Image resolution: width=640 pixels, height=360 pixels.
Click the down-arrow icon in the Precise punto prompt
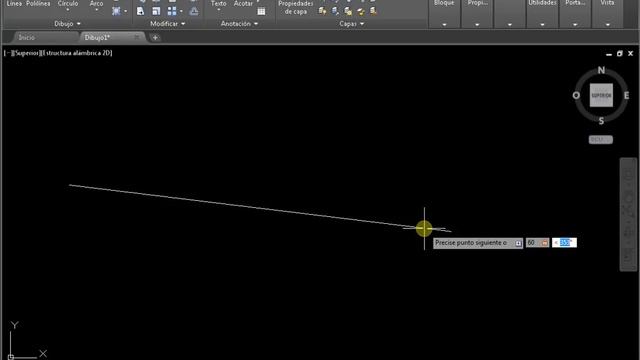tap(518, 243)
